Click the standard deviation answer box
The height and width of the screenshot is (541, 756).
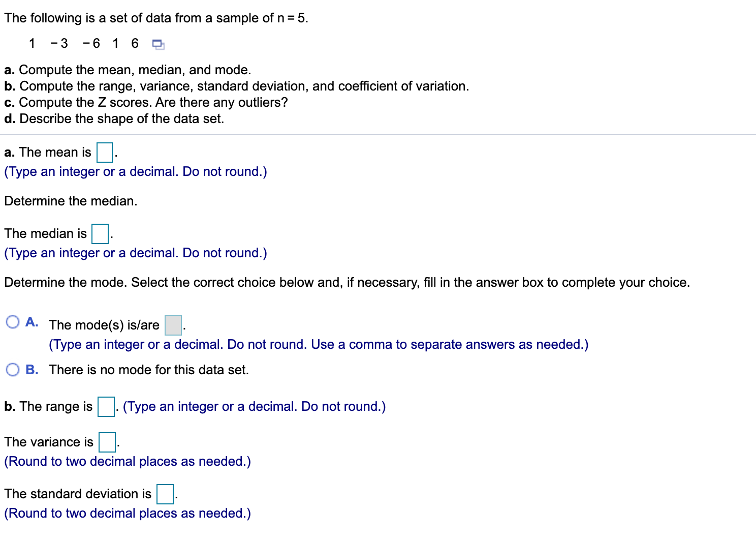point(165,494)
